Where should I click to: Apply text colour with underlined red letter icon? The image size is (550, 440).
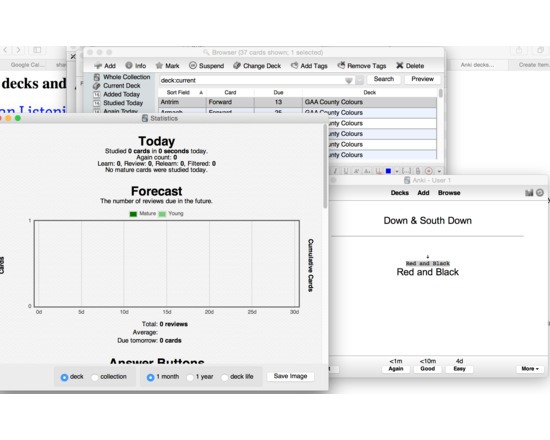click(378, 171)
